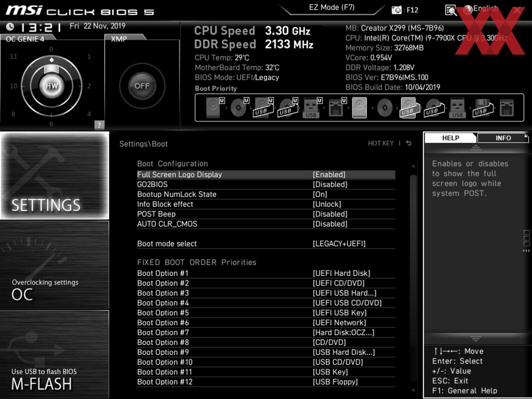This screenshot has height=399, width=532.
Task: Click the HOT KEY button
Action: (381, 143)
